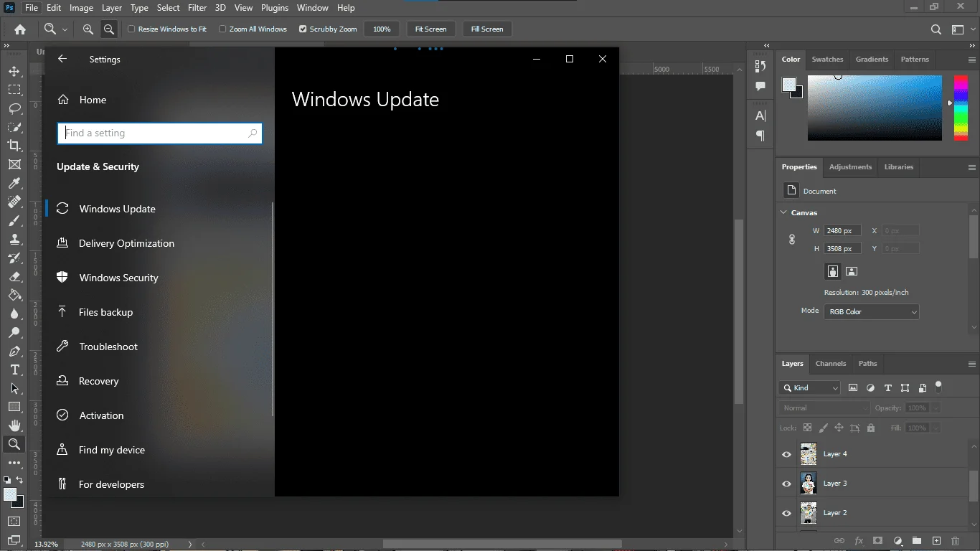Select the Hand tool

(x=14, y=425)
